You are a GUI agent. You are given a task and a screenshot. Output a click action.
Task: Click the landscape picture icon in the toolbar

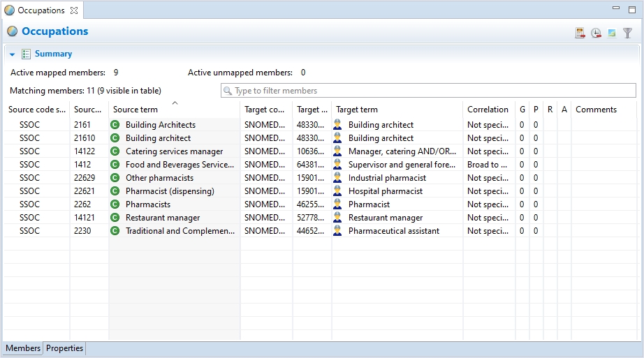tap(612, 33)
